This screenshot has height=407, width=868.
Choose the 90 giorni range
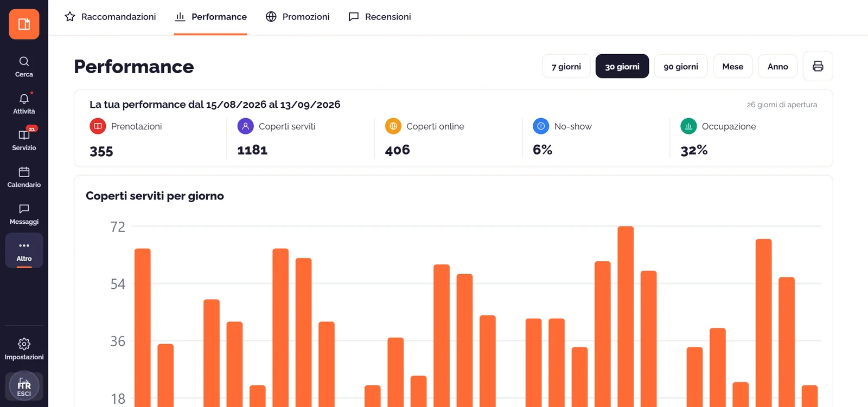(681, 66)
